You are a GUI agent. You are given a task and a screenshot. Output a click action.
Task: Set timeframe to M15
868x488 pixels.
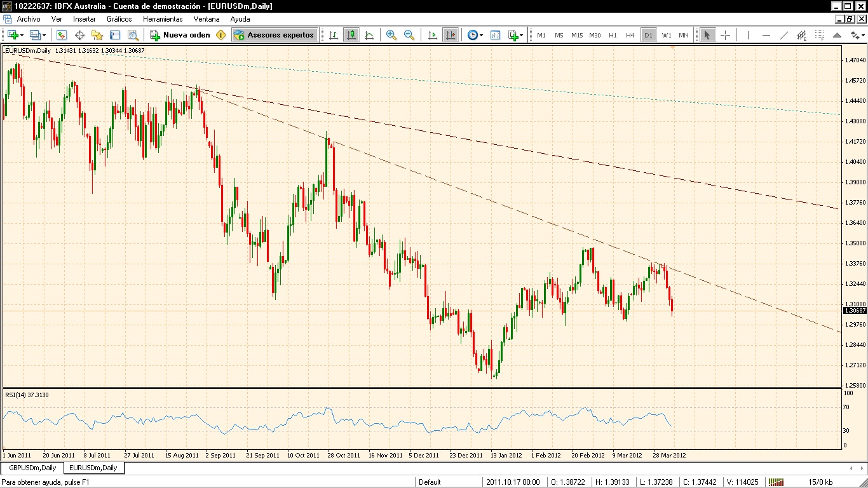point(577,35)
